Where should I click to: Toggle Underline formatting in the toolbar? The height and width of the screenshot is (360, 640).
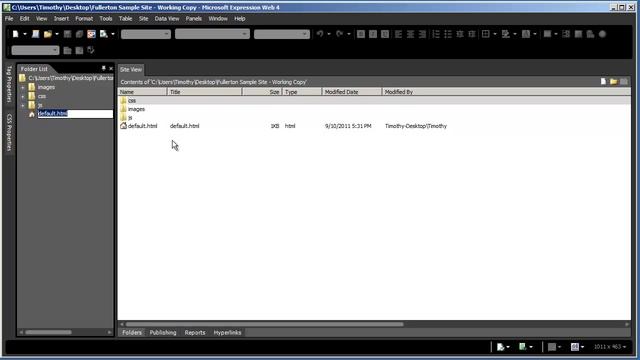tap(385, 34)
